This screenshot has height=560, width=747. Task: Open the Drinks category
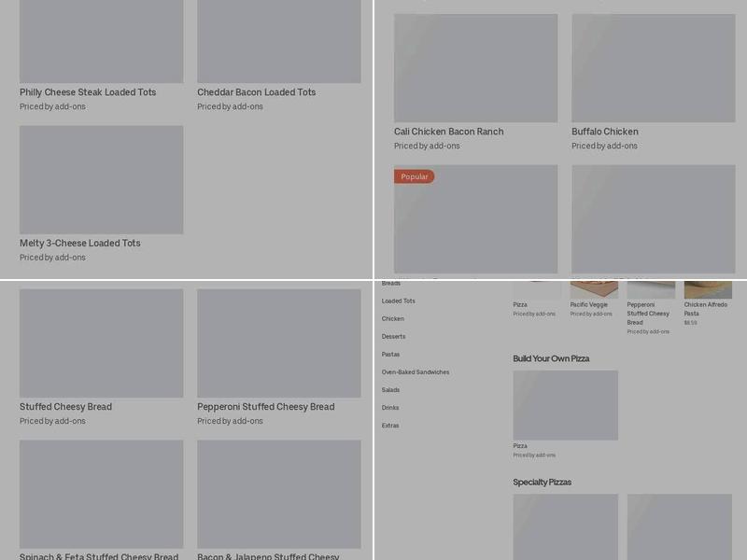pyautogui.click(x=390, y=408)
